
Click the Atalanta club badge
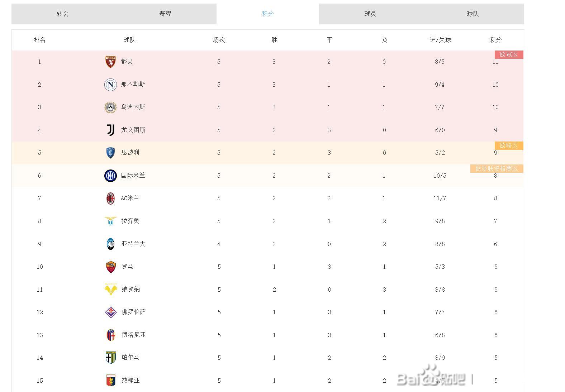[110, 244]
